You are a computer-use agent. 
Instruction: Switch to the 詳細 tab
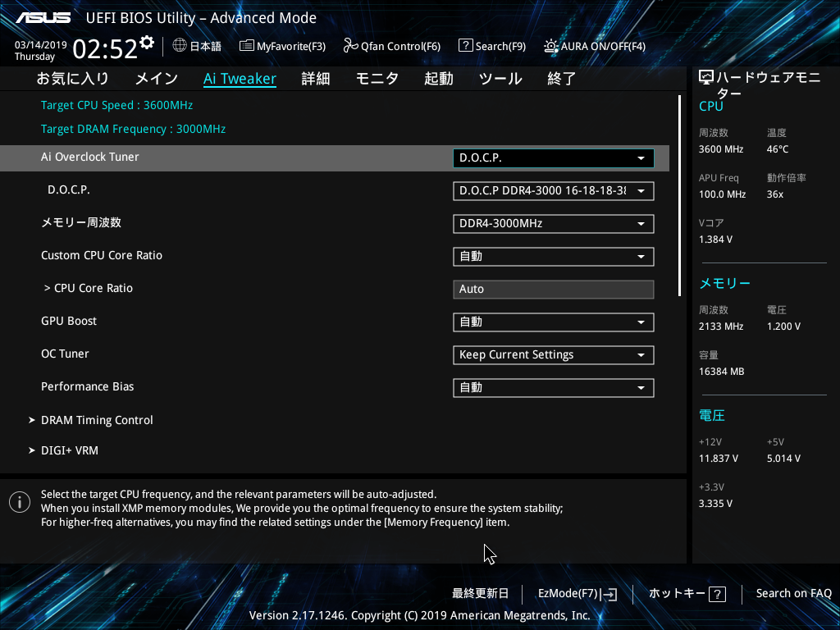coord(316,79)
